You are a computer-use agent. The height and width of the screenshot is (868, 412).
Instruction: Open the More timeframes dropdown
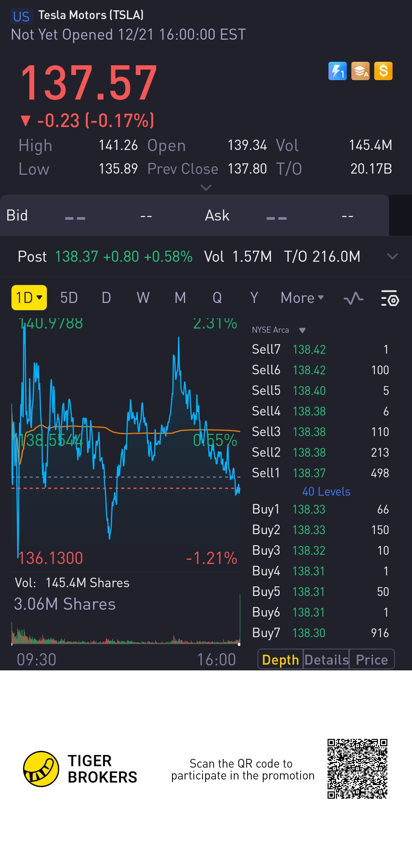302,298
